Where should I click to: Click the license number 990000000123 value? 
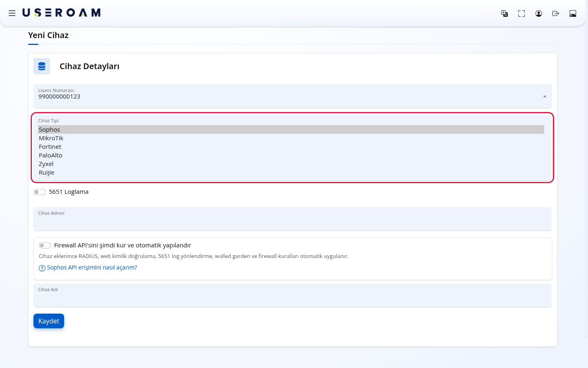(59, 96)
